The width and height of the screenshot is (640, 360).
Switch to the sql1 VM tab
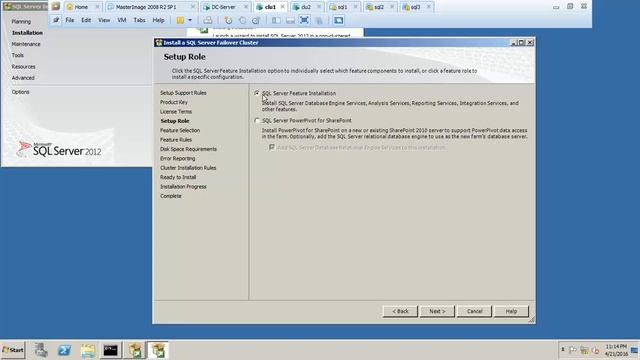(x=342, y=7)
